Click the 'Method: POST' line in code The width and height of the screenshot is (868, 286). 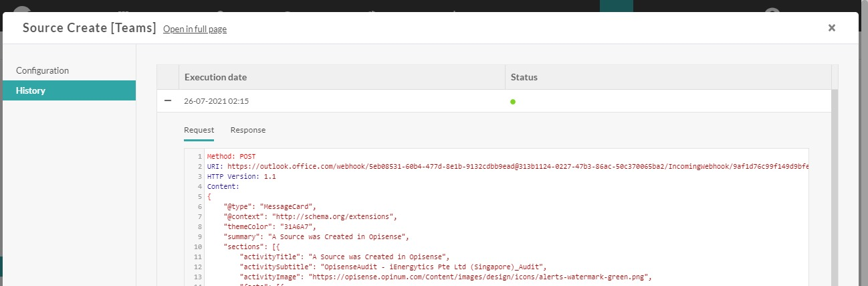click(231, 156)
